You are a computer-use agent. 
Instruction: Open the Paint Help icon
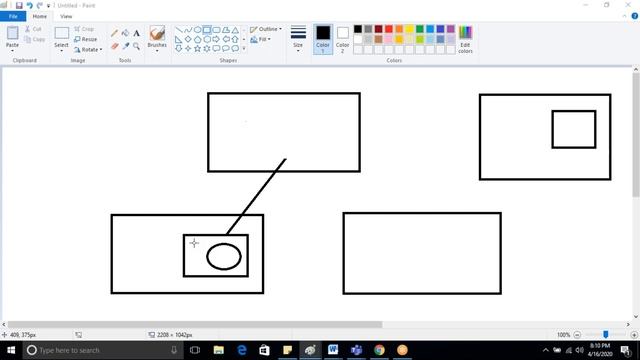635,16
